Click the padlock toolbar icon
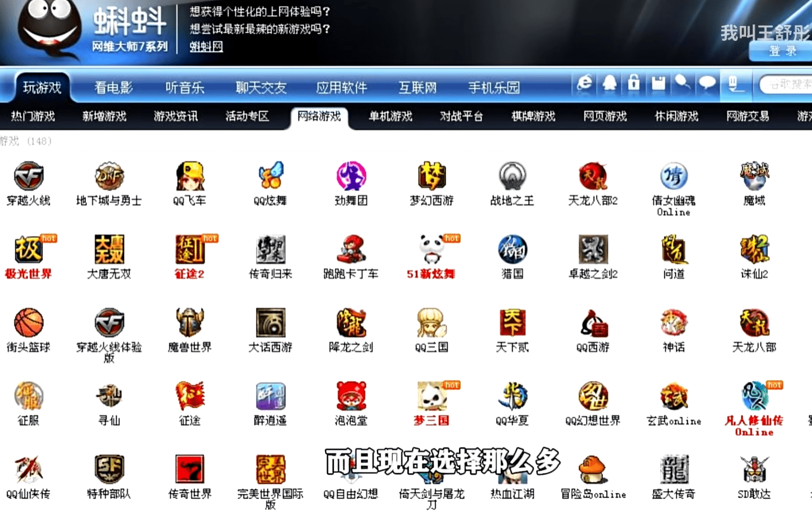 click(x=633, y=83)
